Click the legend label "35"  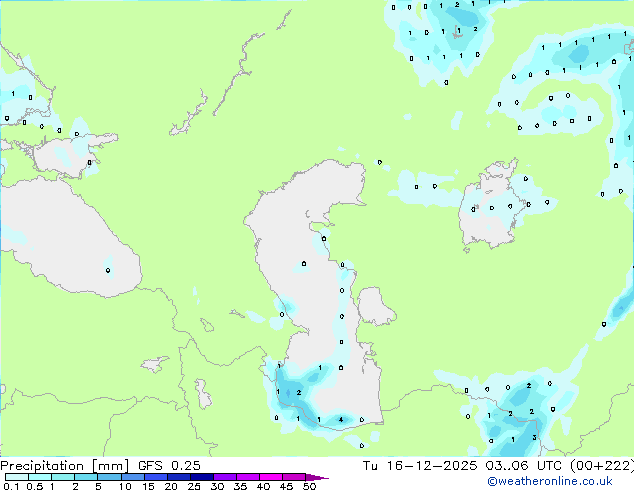tap(240, 486)
